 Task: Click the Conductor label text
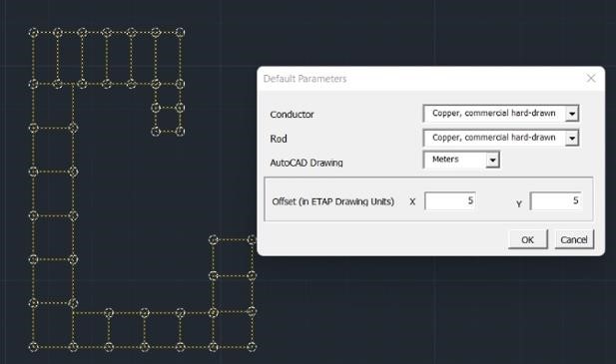click(x=292, y=114)
